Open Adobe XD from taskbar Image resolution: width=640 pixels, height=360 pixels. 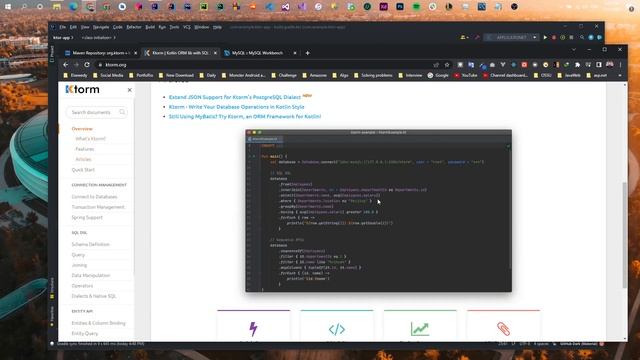pos(383,7)
